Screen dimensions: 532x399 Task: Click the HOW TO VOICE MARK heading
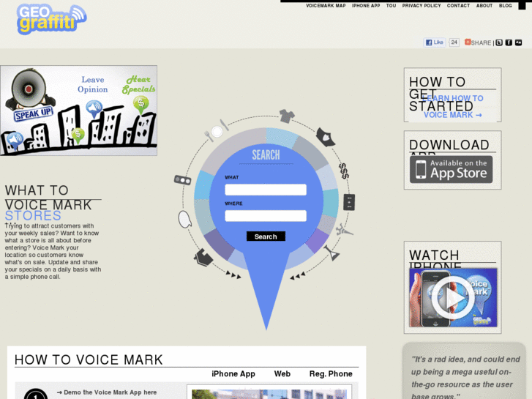tap(89, 359)
